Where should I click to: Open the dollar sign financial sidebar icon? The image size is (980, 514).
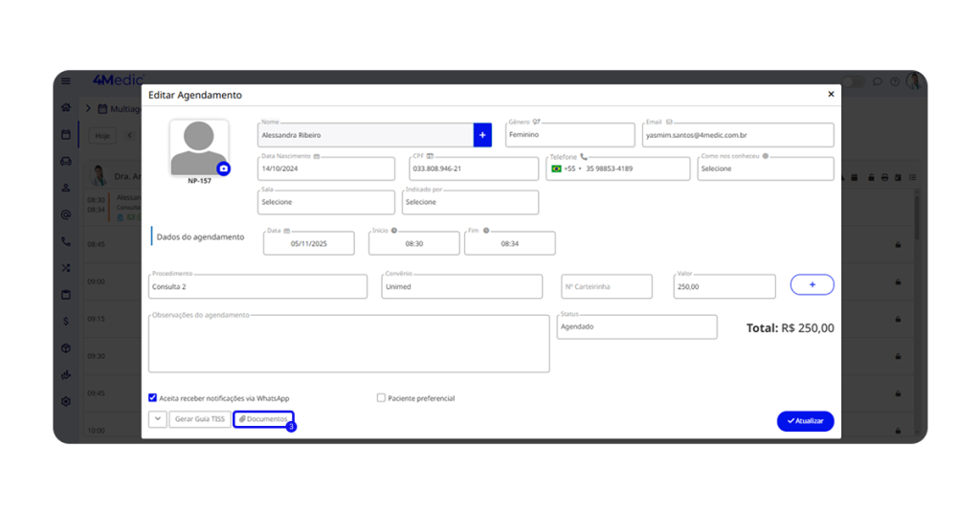[x=66, y=322]
